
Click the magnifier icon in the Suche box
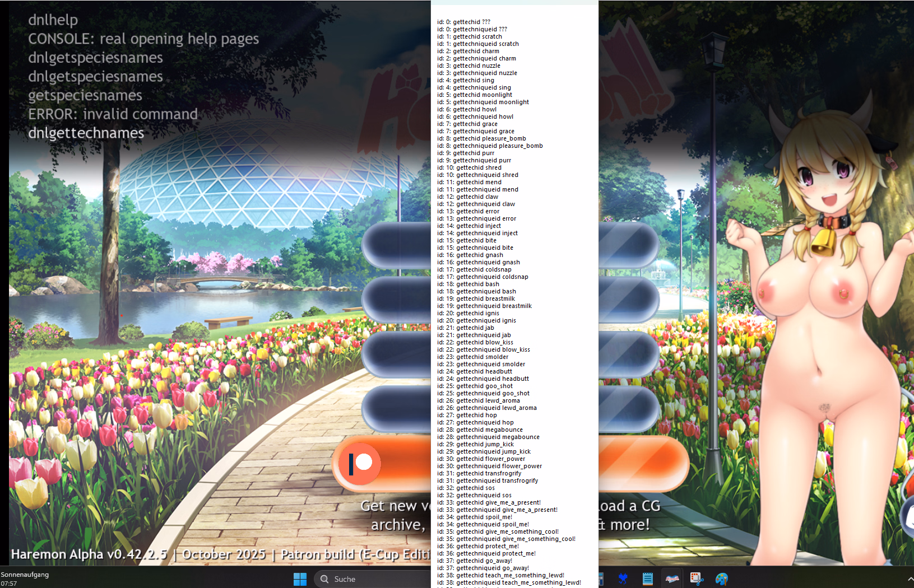tap(324, 579)
